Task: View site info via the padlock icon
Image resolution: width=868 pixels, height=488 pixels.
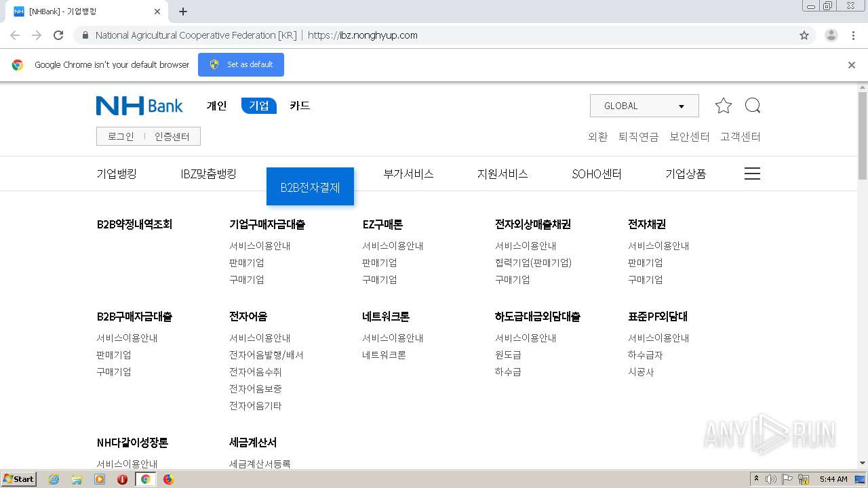Action: pyautogui.click(x=85, y=35)
